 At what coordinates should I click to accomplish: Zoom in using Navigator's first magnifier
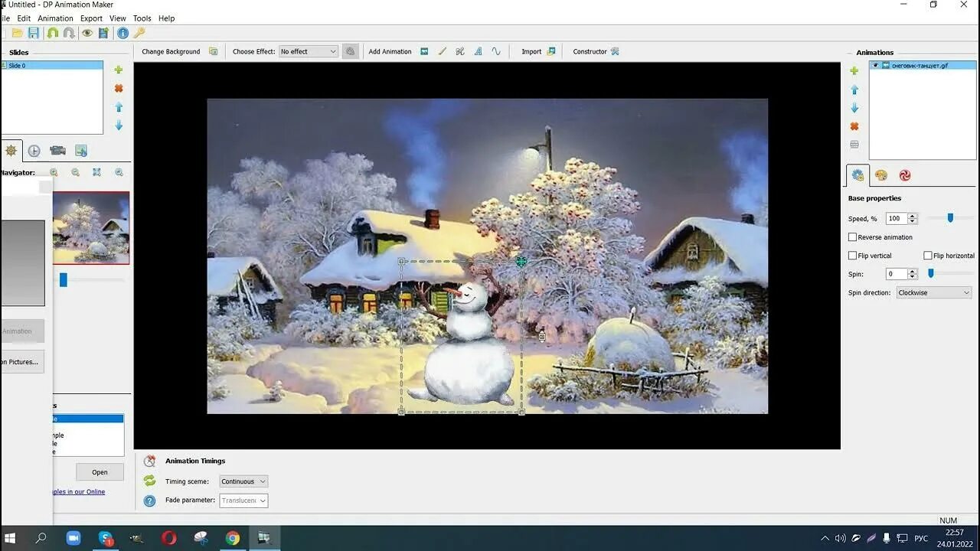[x=54, y=172]
